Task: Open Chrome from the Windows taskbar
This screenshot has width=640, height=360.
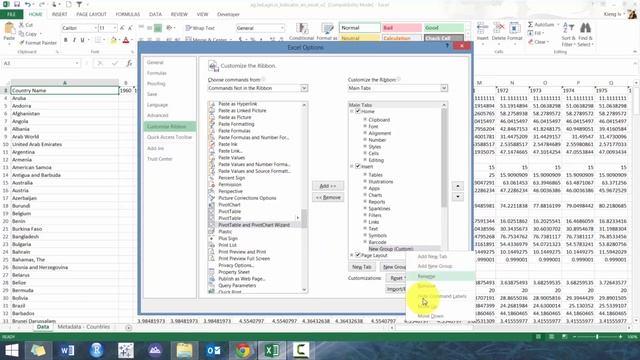Action: 242,350
